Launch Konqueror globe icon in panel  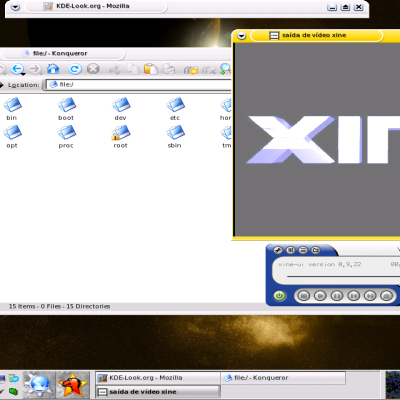[39, 385]
